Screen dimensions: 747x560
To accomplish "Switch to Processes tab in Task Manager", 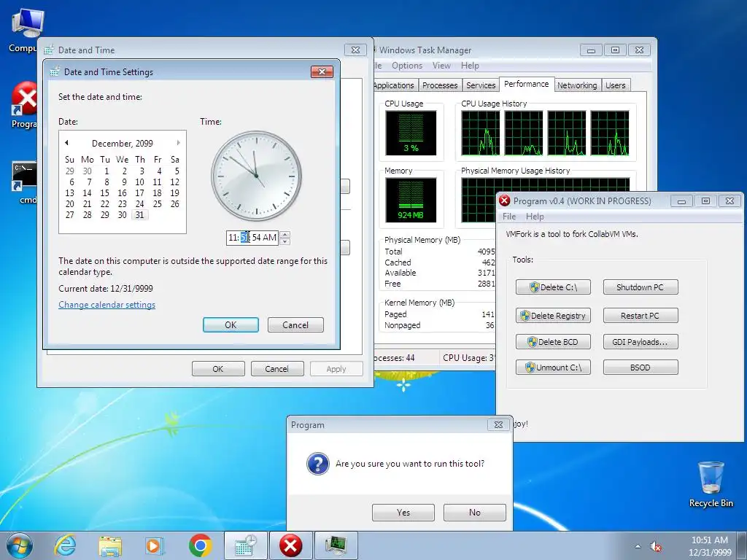I will pos(440,85).
